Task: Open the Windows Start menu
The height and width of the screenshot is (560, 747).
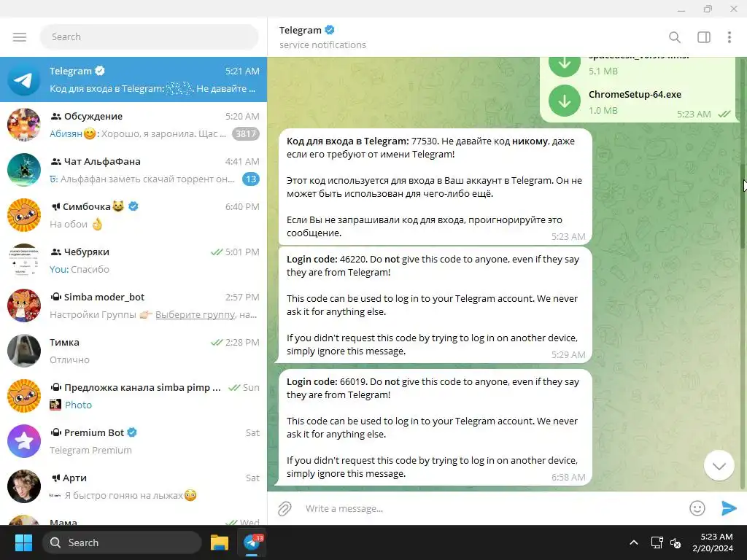Action: (x=23, y=542)
